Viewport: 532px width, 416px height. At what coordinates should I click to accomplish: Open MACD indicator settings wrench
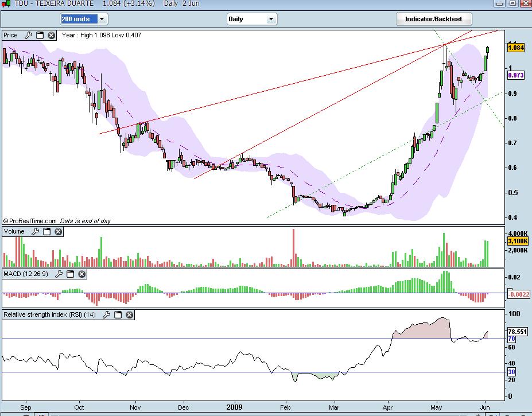(59, 274)
